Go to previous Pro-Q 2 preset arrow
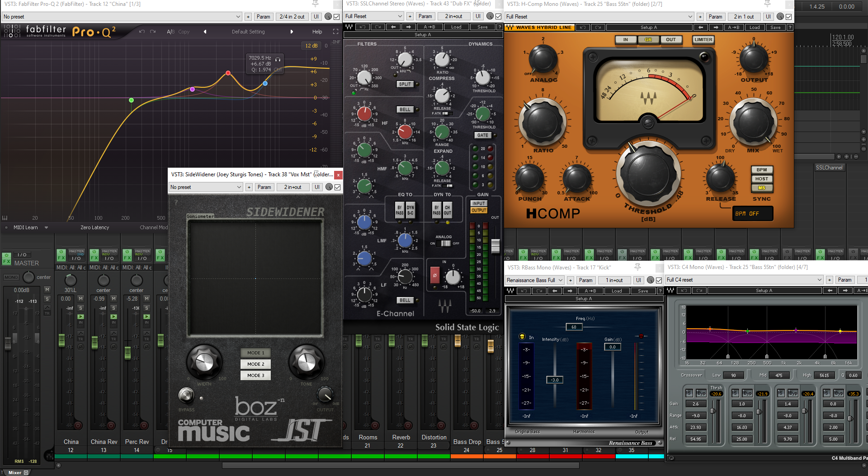Image resolution: width=868 pixels, height=476 pixels. click(x=205, y=32)
